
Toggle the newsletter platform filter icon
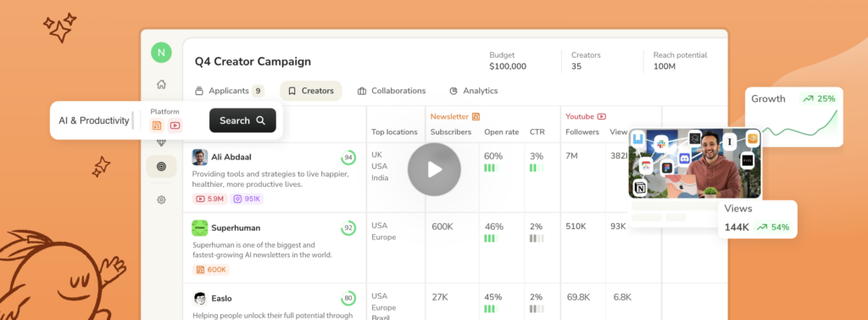tap(157, 126)
